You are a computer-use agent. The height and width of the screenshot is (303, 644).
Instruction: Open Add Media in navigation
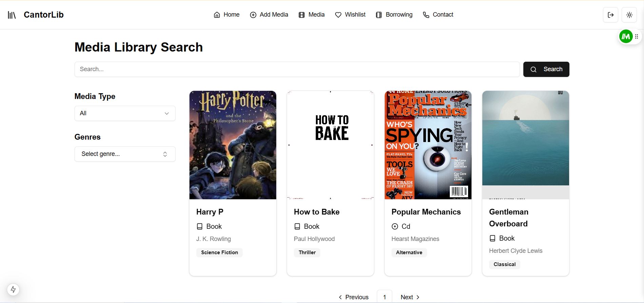coord(269,15)
